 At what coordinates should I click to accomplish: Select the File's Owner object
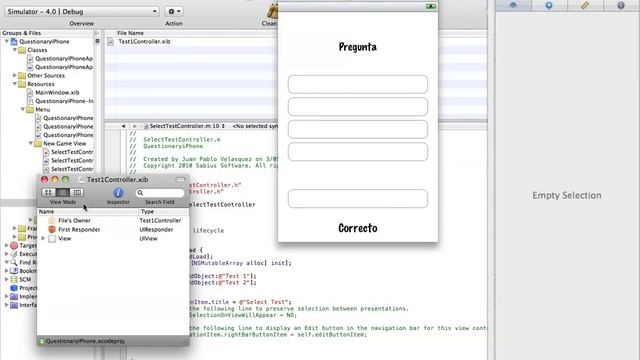click(x=74, y=220)
